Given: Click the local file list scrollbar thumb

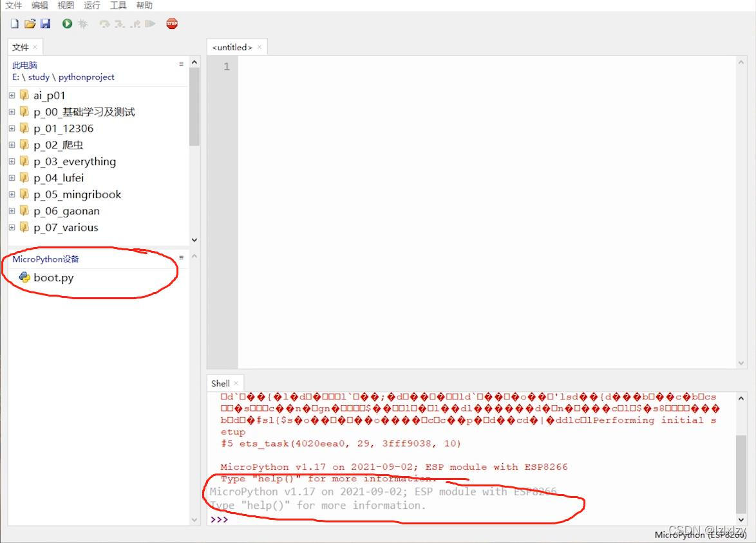Looking at the screenshot, I should point(194,107).
